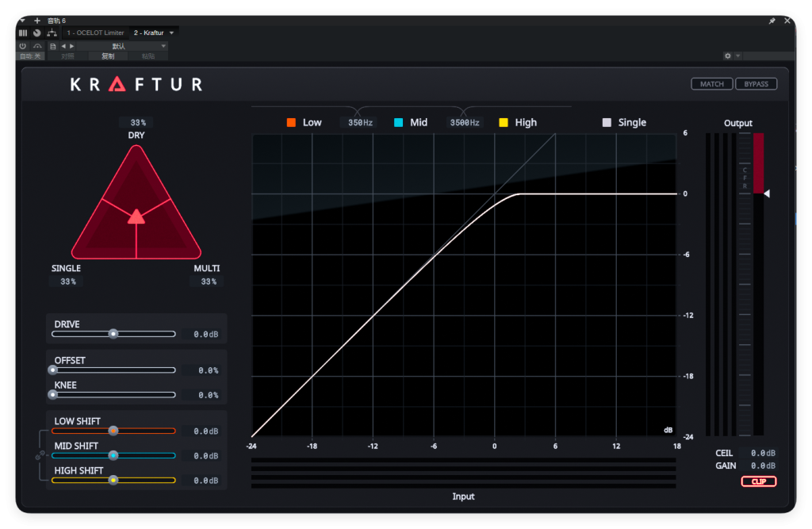Click the Input label below the graph
This screenshot has width=812, height=529.
coord(463,496)
